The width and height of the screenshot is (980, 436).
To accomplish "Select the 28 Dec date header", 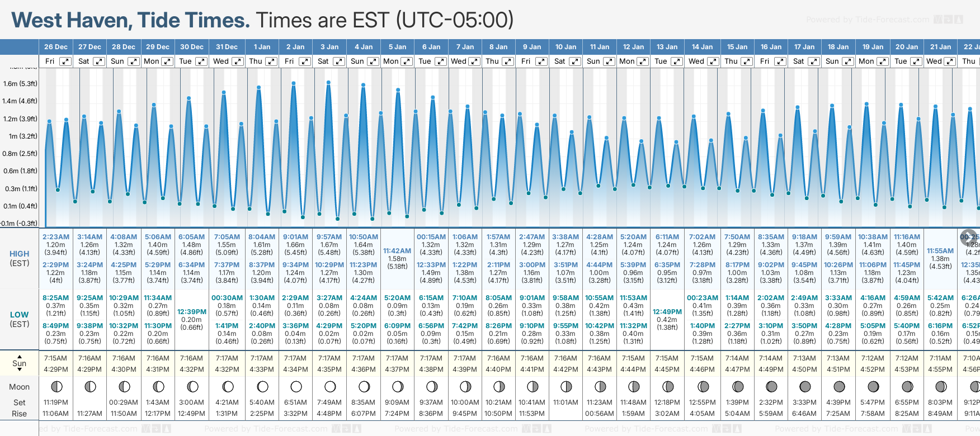I will pos(124,47).
